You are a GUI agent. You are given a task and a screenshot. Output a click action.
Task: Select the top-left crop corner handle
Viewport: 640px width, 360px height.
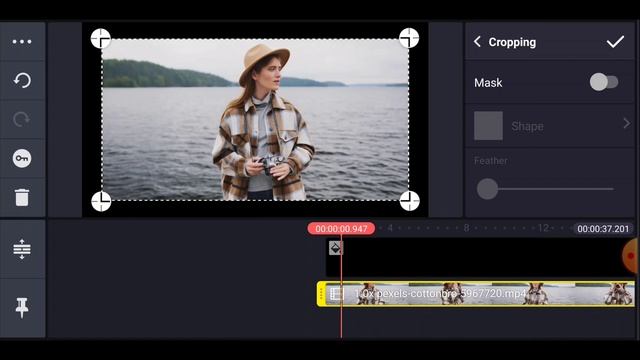click(x=101, y=38)
